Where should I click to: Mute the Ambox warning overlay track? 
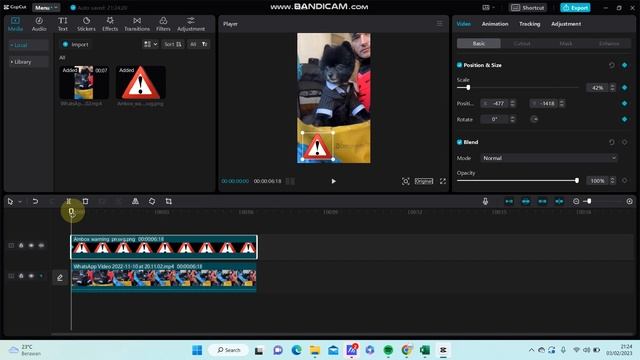point(41,245)
